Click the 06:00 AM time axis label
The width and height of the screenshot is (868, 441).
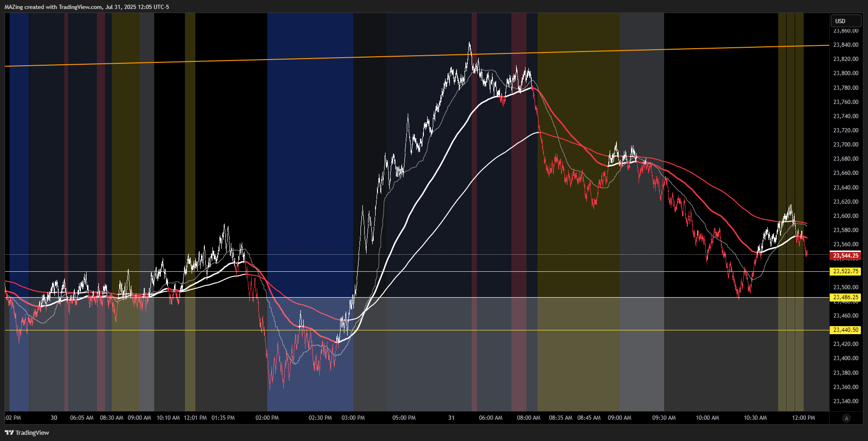(491, 418)
